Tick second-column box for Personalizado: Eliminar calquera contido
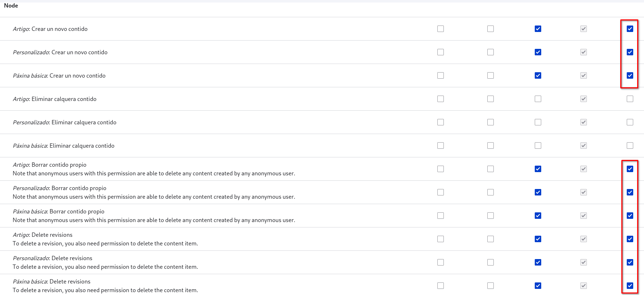The image size is (644, 295). [490, 122]
